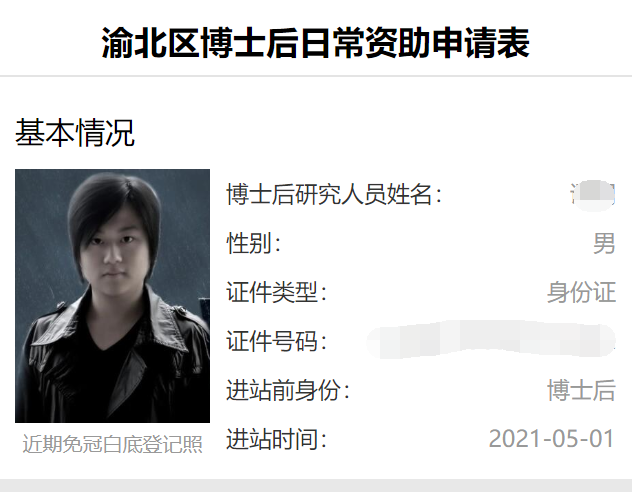Select the 基本情况 section heading
Viewport: 632px width, 492px height.
[x=75, y=132]
